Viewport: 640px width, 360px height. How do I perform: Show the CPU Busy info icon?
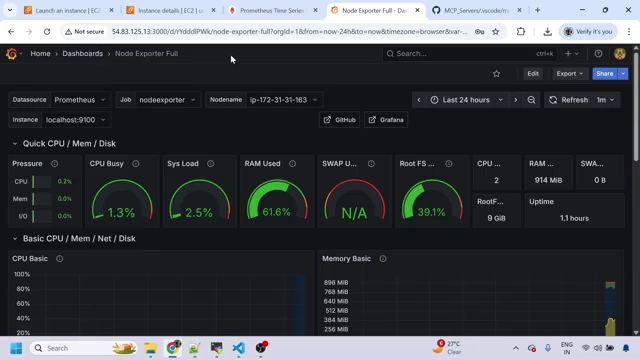coord(136,164)
